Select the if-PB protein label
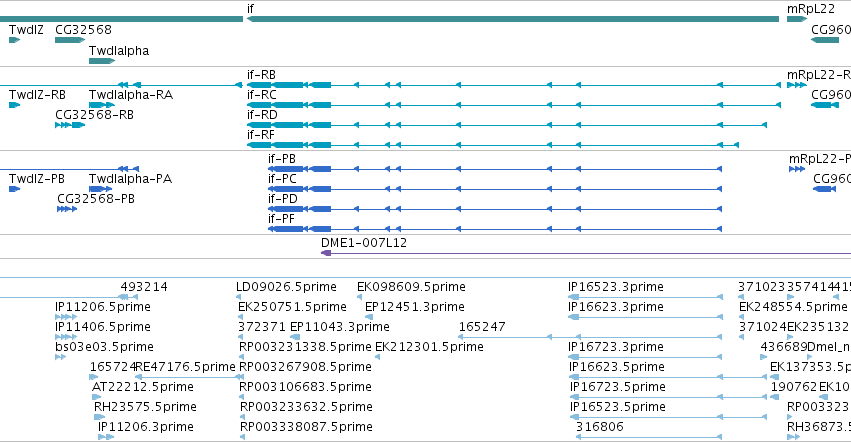Viewport: 851px width, 442px height. click(282, 159)
